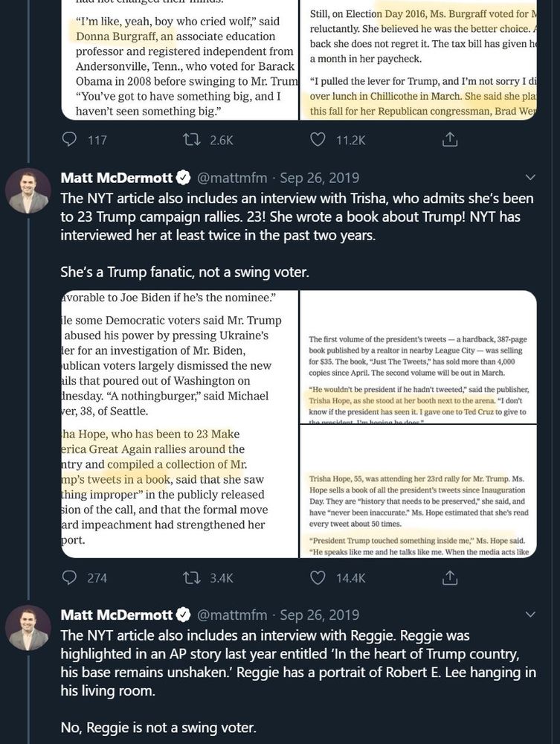This screenshot has width=560, height=744.
Task: Open the Donna Burgraff article image
Action: pos(178,60)
